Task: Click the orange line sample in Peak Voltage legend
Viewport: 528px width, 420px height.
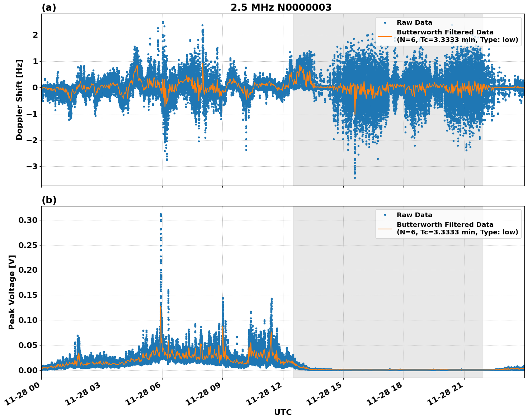Action: pos(385,229)
